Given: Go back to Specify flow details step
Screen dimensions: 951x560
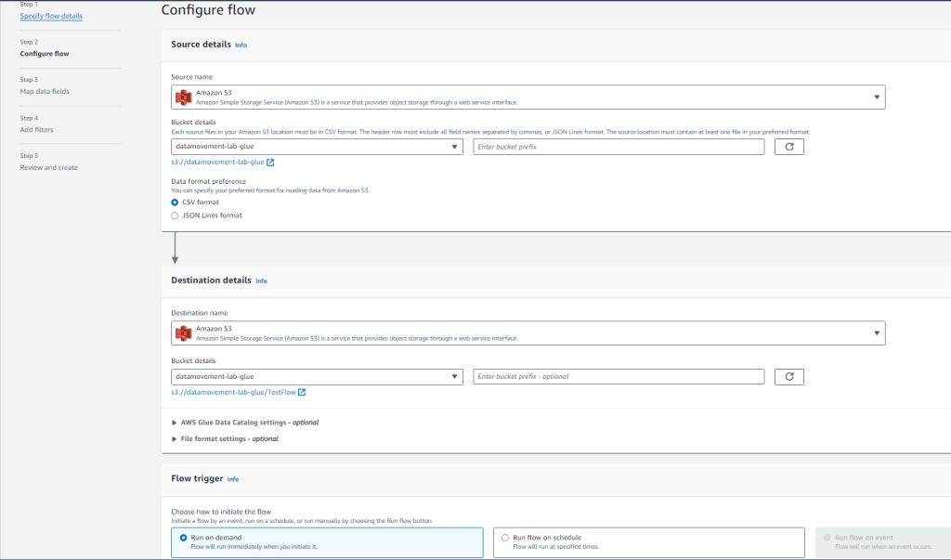Looking at the screenshot, I should [x=51, y=16].
